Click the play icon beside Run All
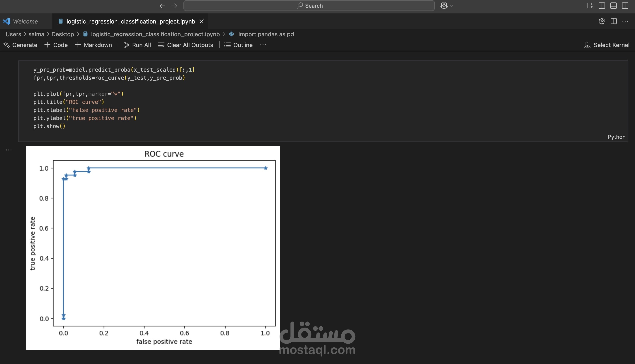The width and height of the screenshot is (635, 364). click(x=126, y=45)
